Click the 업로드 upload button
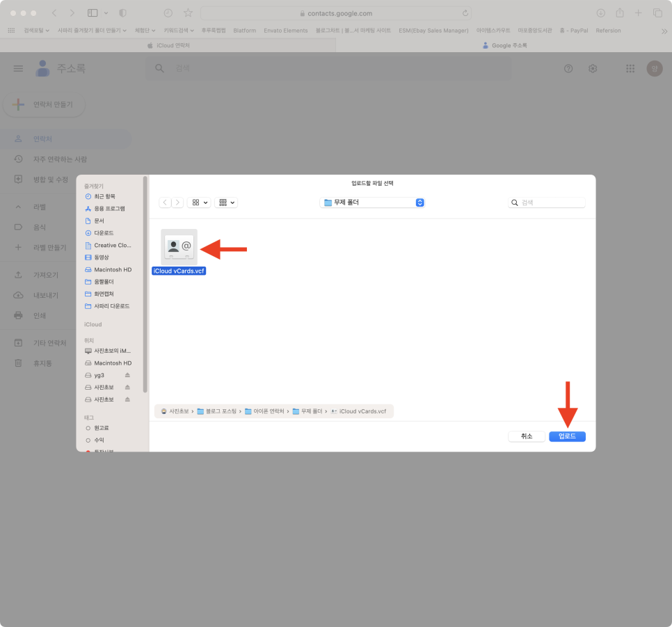Viewport: 672px width, 627px height. pyautogui.click(x=567, y=436)
